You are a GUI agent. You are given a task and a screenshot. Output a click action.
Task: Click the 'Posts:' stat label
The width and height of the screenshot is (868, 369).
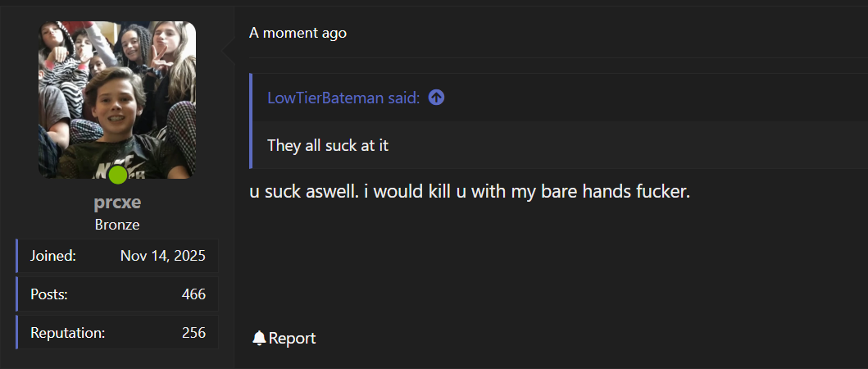point(48,294)
